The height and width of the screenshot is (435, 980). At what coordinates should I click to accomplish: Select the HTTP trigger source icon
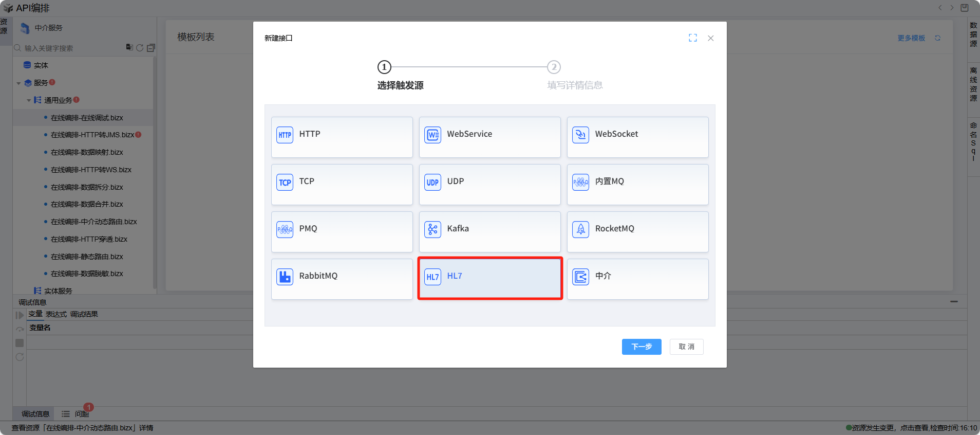pyautogui.click(x=285, y=135)
